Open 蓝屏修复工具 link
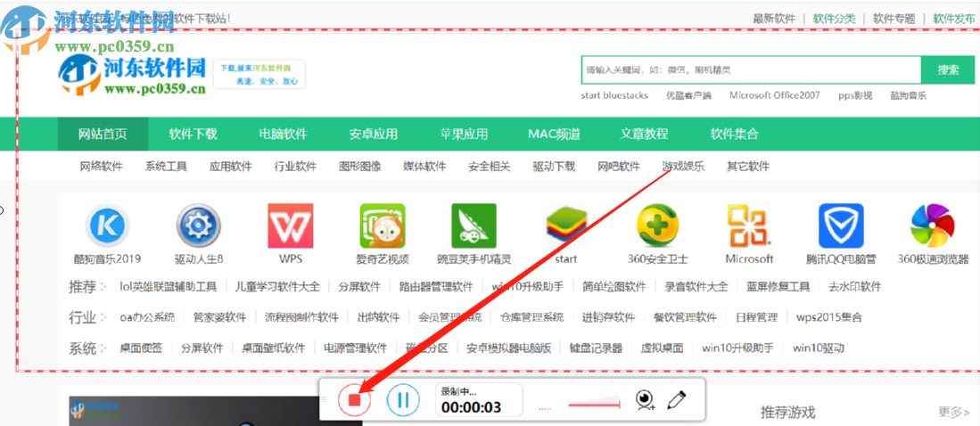This screenshot has height=426, width=980. click(x=778, y=287)
